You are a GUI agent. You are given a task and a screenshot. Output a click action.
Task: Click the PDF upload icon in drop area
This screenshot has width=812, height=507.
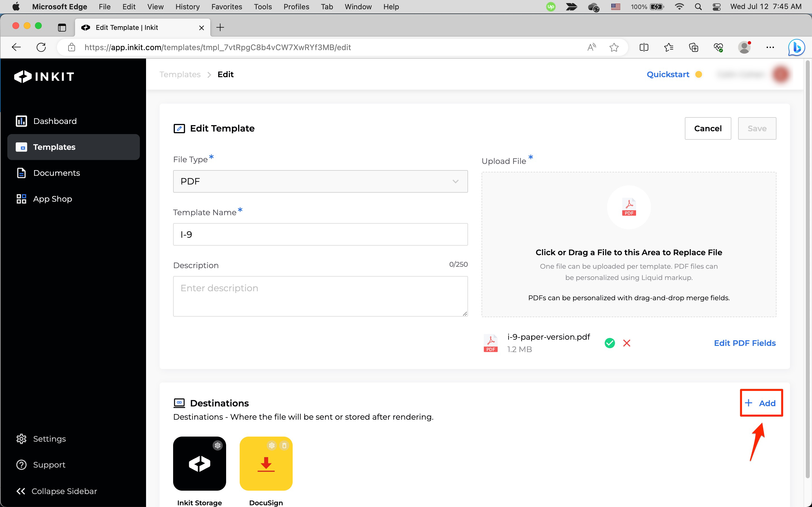click(628, 207)
